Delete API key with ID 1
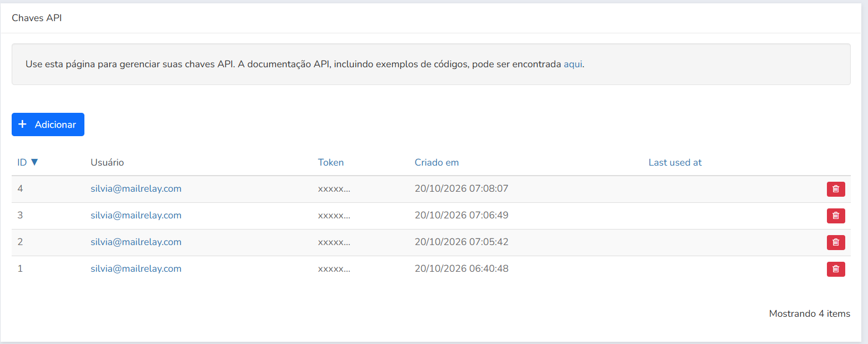The image size is (868, 344). (836, 269)
